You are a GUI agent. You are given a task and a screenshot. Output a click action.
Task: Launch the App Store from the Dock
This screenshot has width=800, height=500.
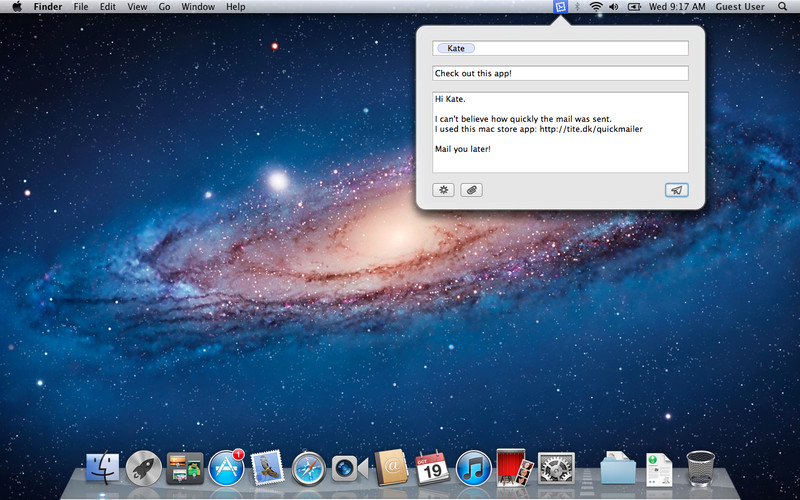click(227, 467)
